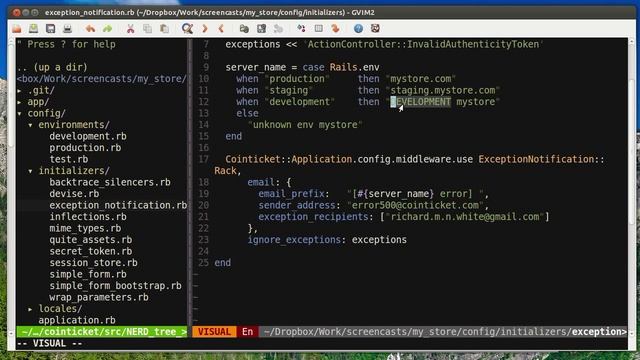Screen dimensions: 640x360
Task: Open session_store.rb in tree
Action: pos(93,263)
